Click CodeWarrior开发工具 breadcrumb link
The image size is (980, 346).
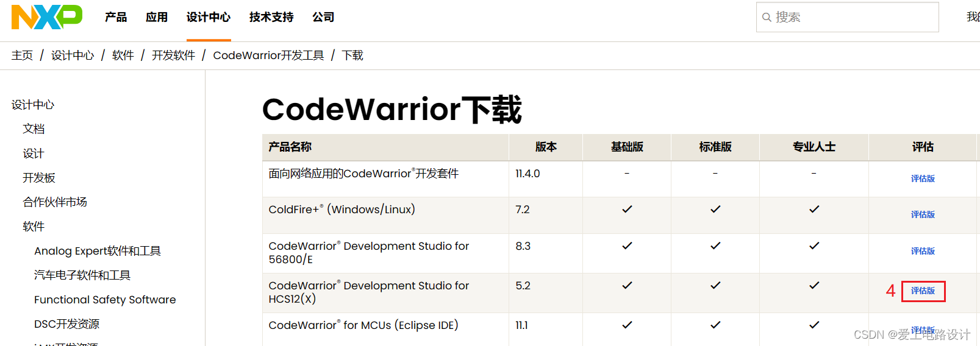[x=268, y=55]
